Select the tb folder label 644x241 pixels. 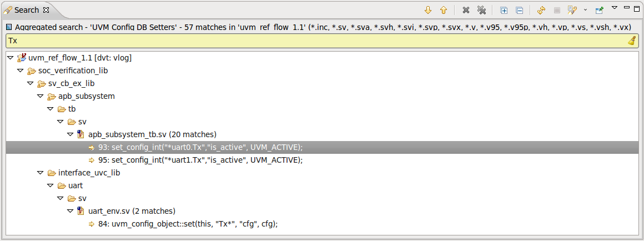(72, 109)
